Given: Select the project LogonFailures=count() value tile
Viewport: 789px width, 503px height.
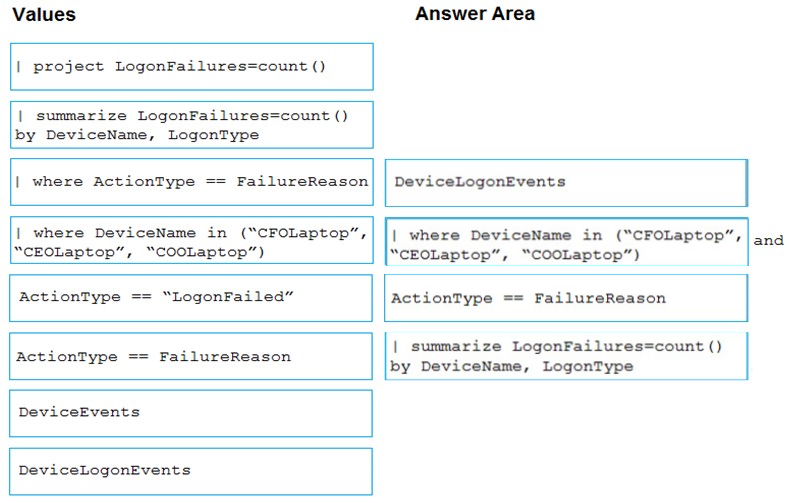Looking at the screenshot, I should 192,67.
